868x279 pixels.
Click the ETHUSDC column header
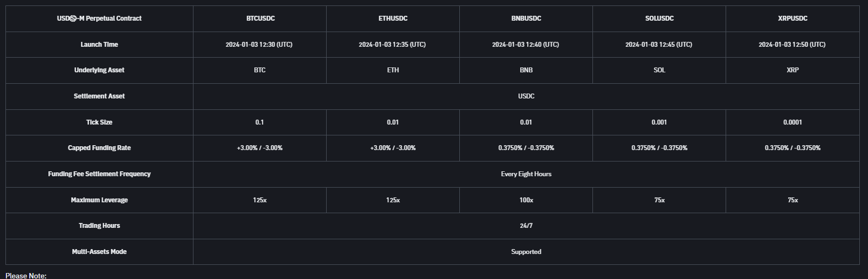coord(393,18)
